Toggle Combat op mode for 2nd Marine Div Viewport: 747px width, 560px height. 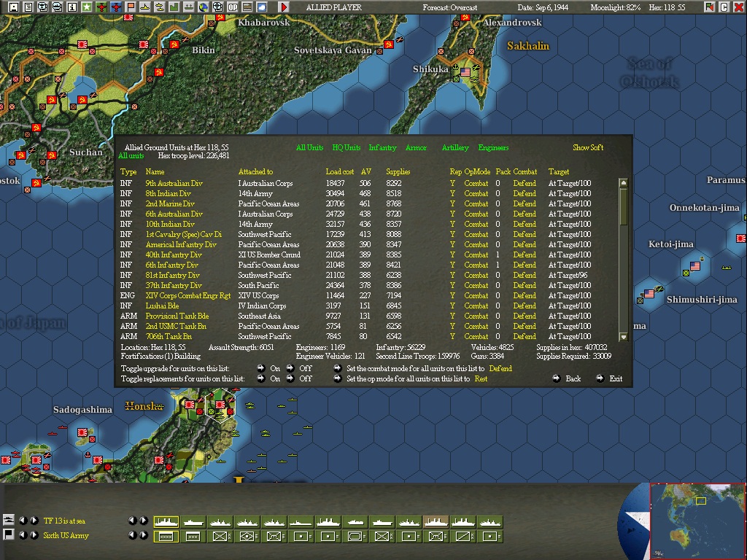click(x=476, y=204)
